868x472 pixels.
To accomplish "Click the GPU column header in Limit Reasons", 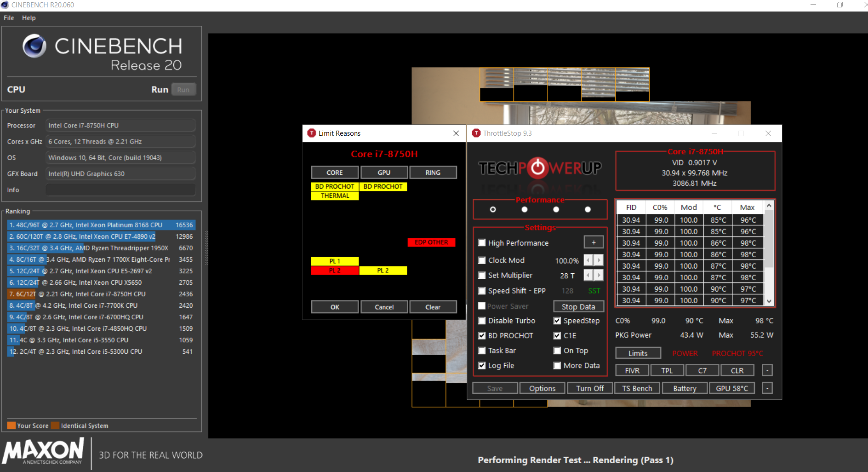I will pos(384,173).
